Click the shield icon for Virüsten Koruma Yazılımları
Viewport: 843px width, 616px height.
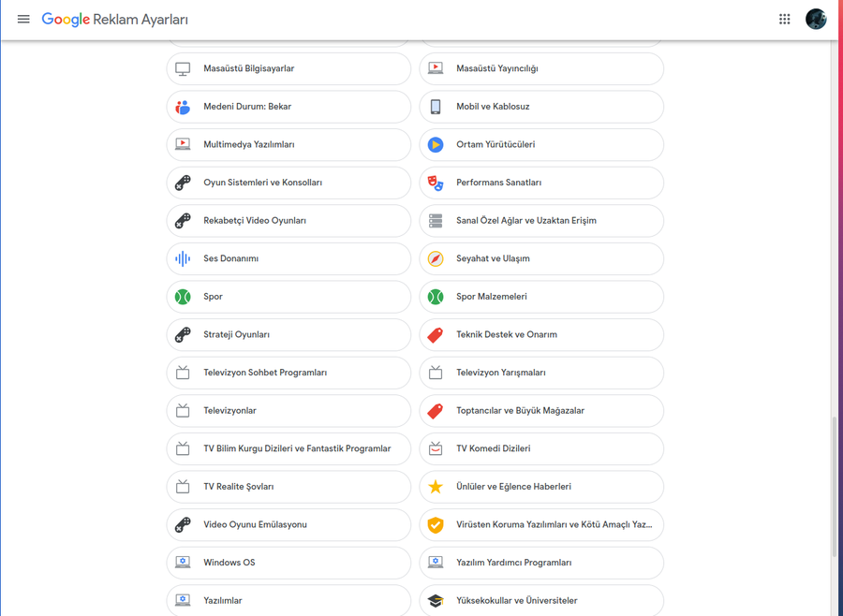[x=436, y=525]
